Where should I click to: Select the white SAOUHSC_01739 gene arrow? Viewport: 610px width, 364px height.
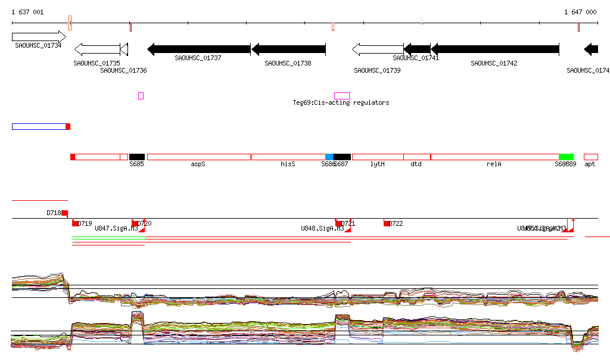click(x=378, y=49)
